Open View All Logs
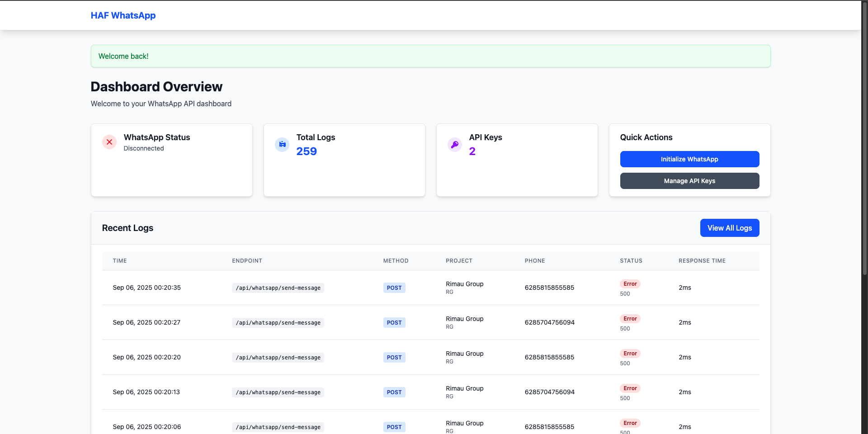Viewport: 868px width, 434px height. coord(729,228)
